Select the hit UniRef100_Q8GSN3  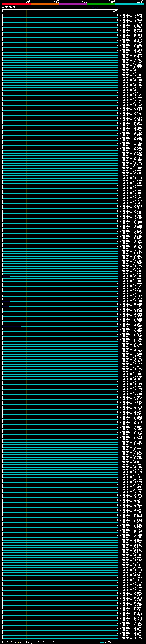(x=131, y=45)
